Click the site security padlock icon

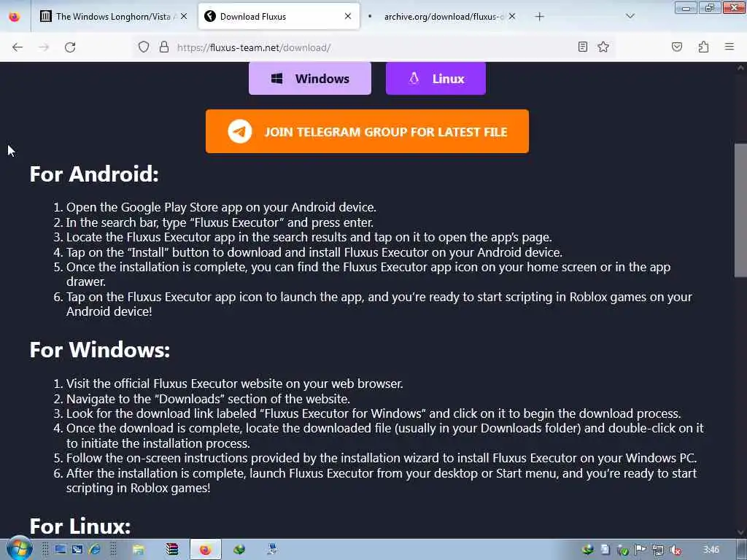pos(164,47)
